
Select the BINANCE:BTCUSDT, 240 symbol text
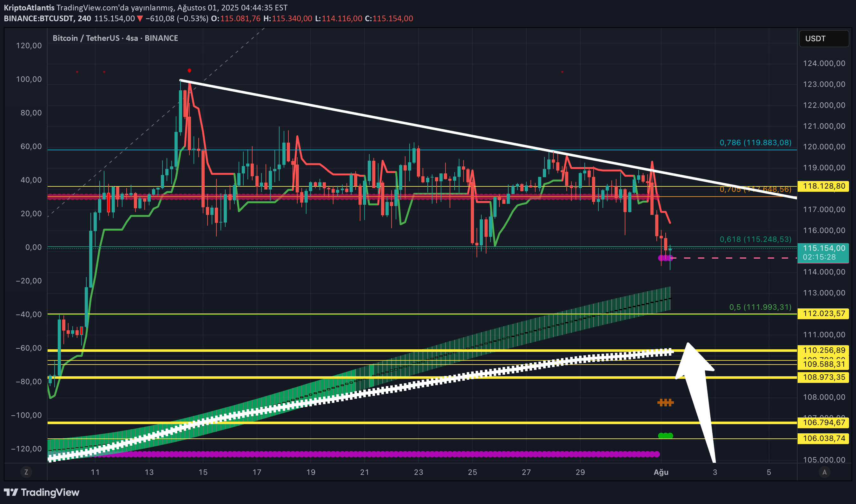(47, 18)
